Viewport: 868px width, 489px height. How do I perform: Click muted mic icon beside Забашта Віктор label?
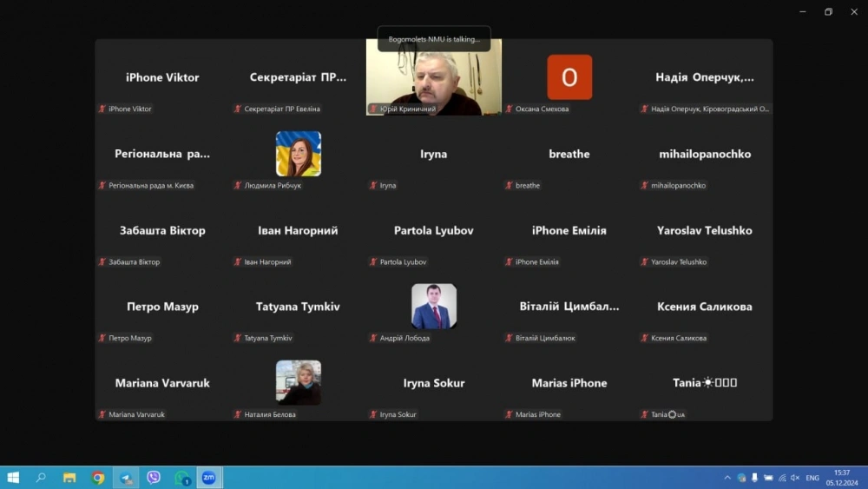[102, 262]
